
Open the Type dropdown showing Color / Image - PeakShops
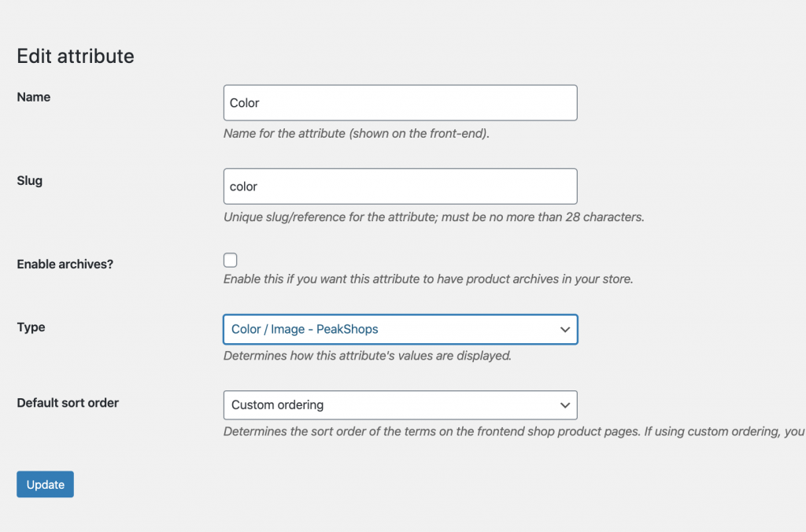401,330
